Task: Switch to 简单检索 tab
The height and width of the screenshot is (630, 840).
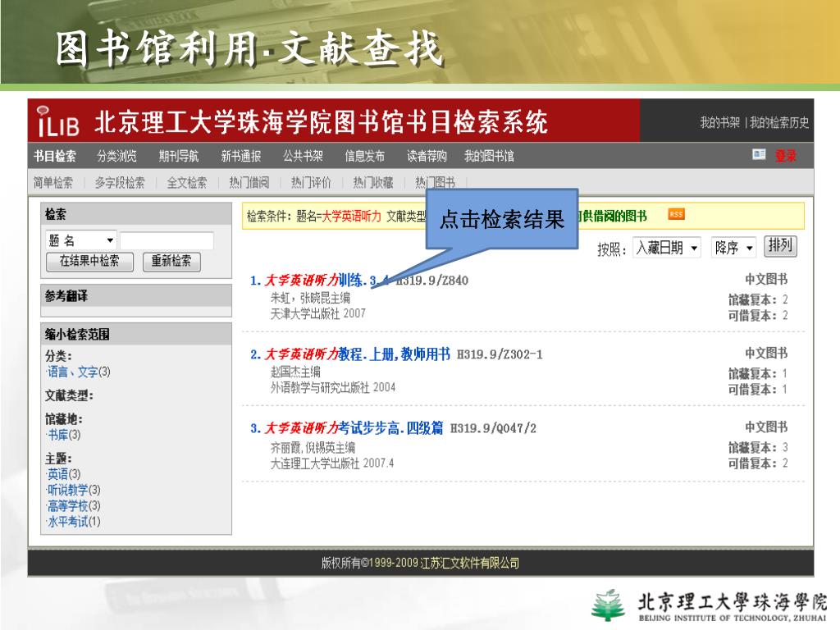Action: click(53, 183)
